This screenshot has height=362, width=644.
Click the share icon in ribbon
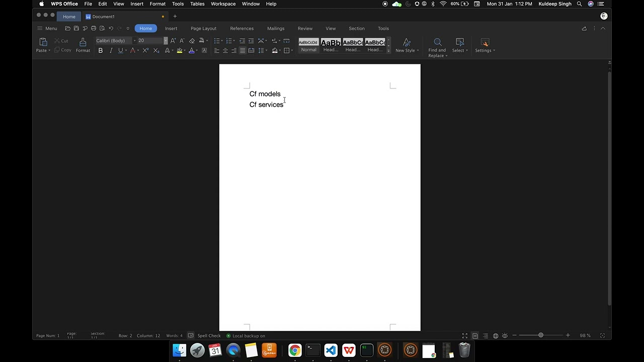[x=584, y=28]
